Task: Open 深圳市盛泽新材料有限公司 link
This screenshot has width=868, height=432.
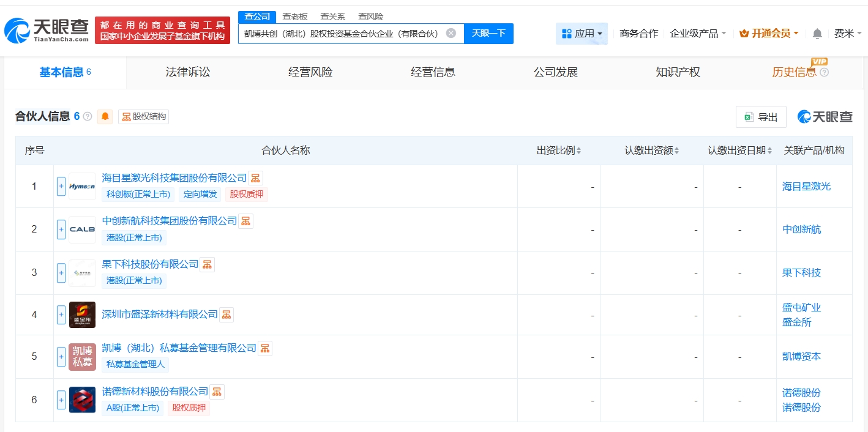Action: [x=160, y=315]
